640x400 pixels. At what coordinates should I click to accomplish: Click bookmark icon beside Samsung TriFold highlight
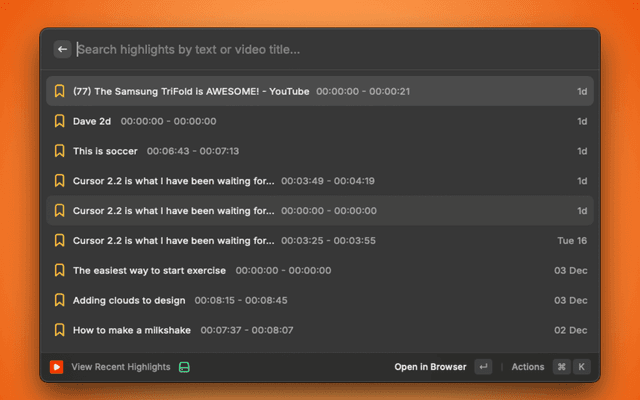(59, 91)
